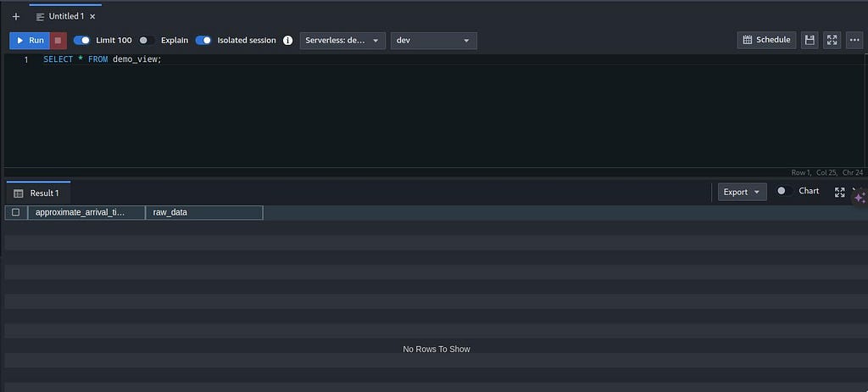Screen dimensions: 868x392
Task: Stop query execution with red square button
Action: (58, 41)
